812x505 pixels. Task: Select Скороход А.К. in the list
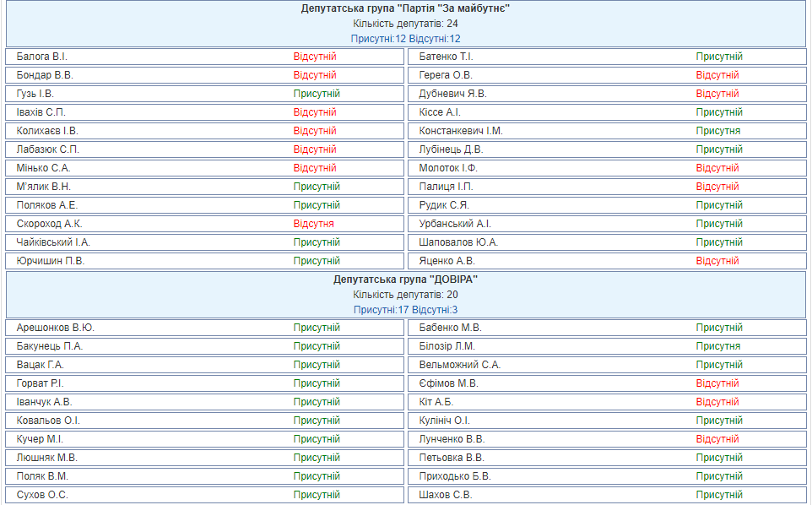(x=49, y=224)
